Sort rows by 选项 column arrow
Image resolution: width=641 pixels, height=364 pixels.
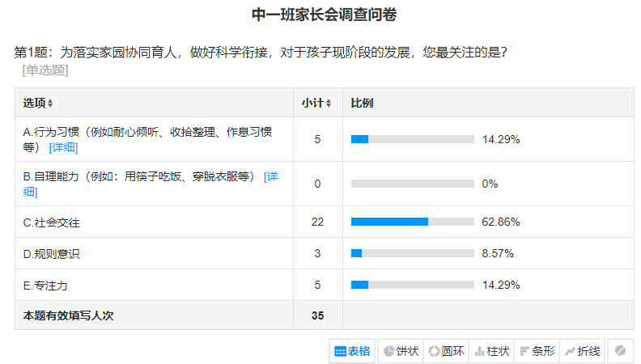pos(50,104)
